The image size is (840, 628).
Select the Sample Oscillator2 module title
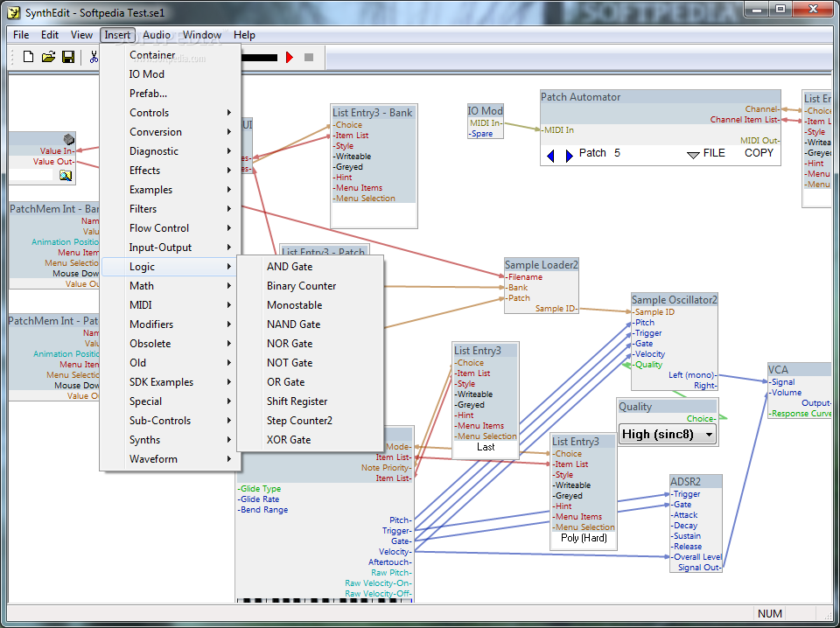click(x=674, y=300)
